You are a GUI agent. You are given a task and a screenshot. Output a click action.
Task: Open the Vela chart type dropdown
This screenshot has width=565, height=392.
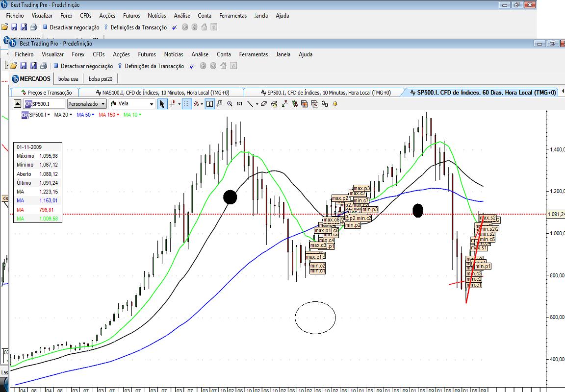click(132, 104)
